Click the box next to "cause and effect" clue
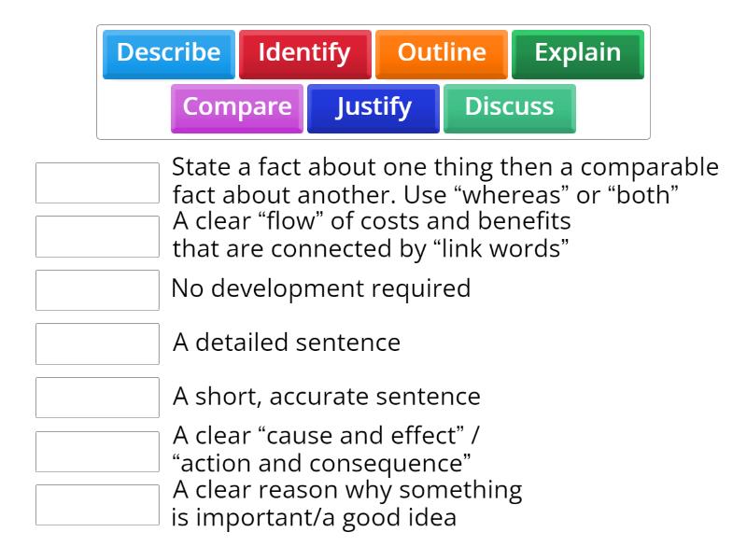Image resolution: width=747 pixels, height=560 pixels. tap(97, 450)
